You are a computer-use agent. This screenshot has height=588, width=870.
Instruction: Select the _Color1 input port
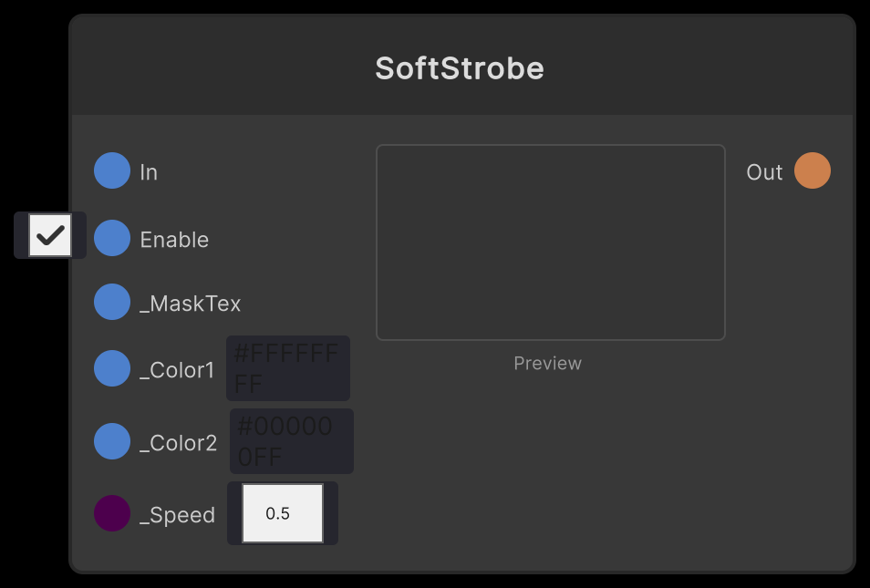pos(111,368)
